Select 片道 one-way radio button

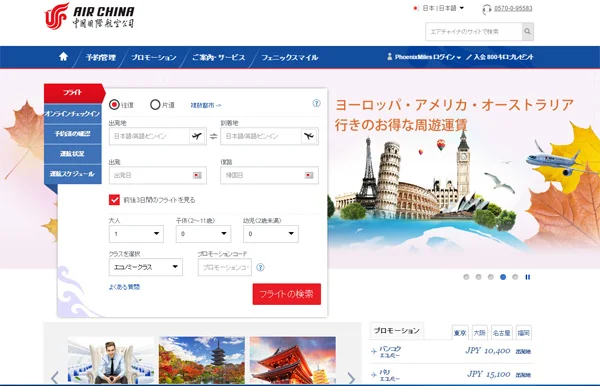[155, 104]
